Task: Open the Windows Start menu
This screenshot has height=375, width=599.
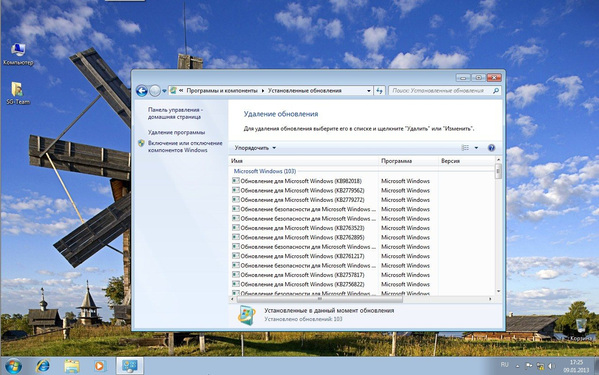Action: [x=13, y=366]
